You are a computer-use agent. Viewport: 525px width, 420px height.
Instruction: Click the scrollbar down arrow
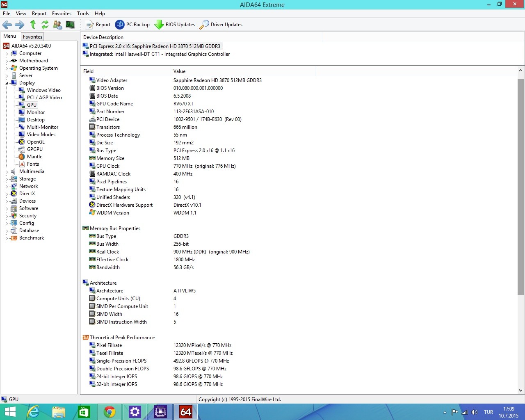[520, 390]
